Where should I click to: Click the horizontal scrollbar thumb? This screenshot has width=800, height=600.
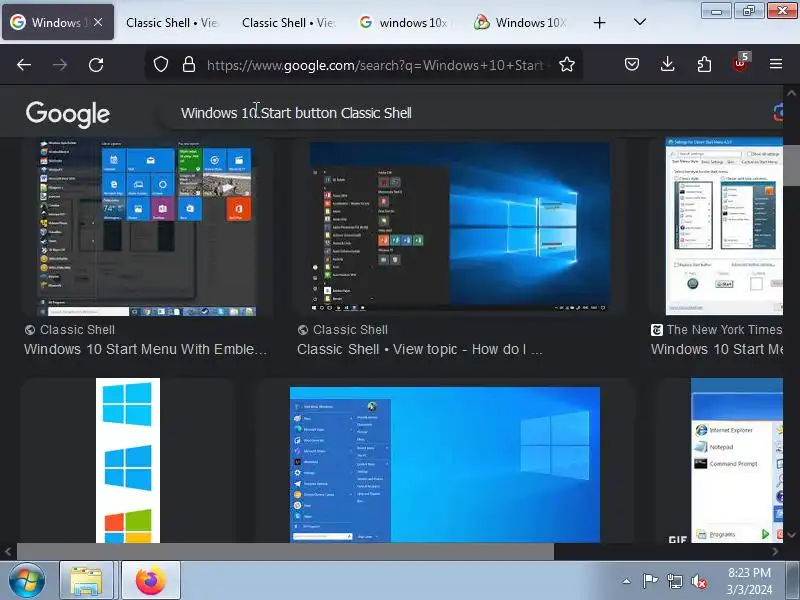tap(285, 552)
